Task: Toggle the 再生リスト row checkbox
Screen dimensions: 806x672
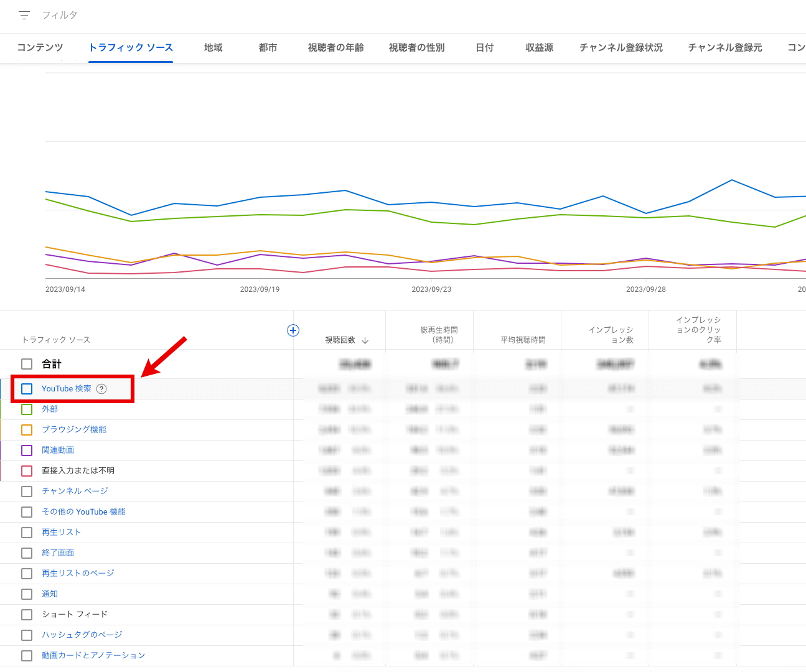Action: pyautogui.click(x=27, y=533)
